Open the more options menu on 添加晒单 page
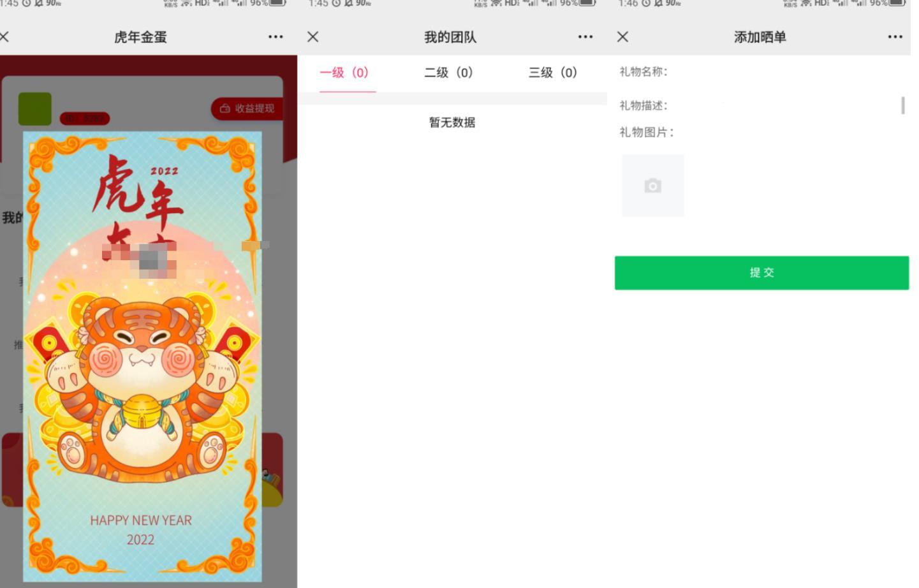Screen dimensions: 919x588 tap(895, 37)
